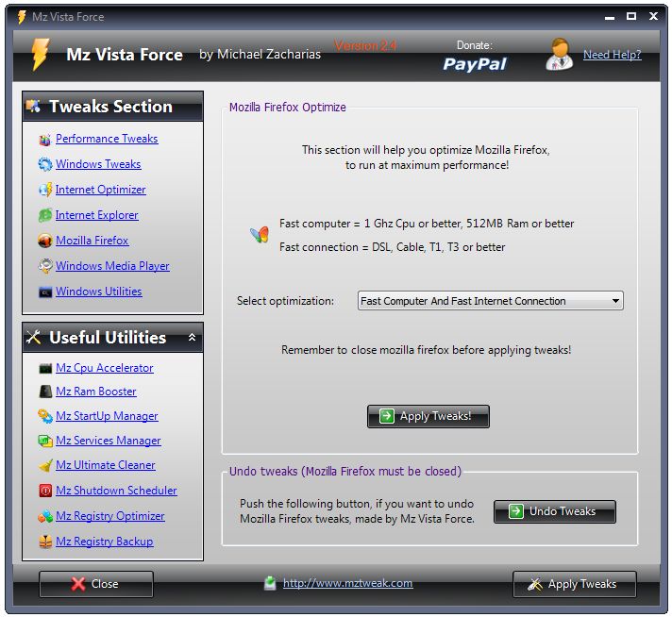672x617 pixels.
Task: Open Performance Tweaks section
Action: [x=107, y=139]
